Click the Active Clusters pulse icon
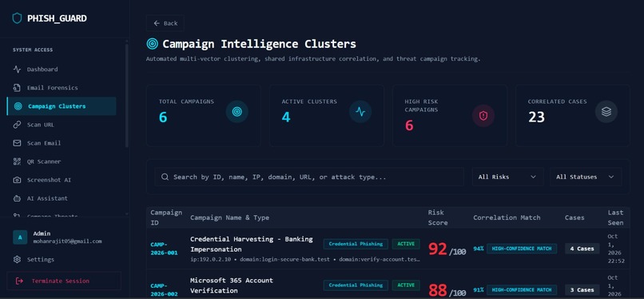The height and width of the screenshot is (299, 644). click(360, 112)
